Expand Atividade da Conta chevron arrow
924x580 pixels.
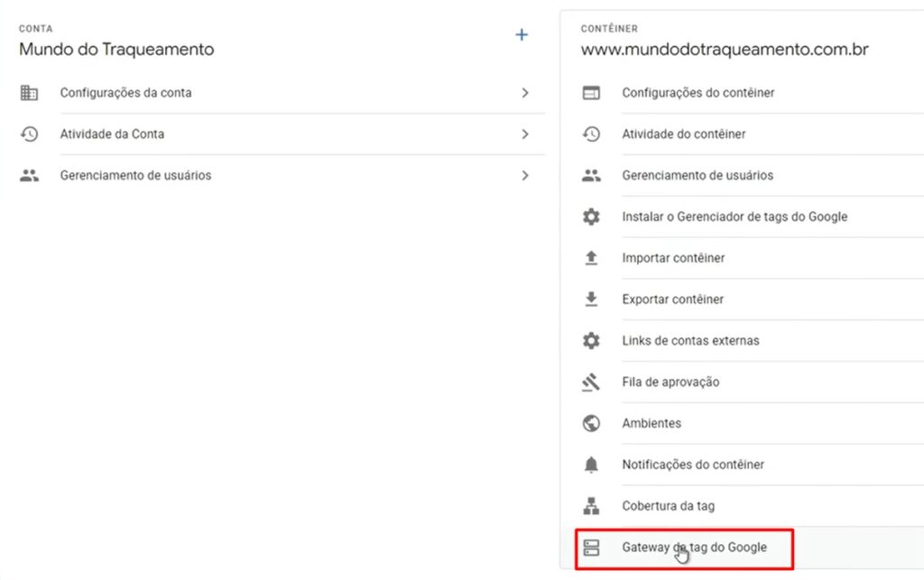point(525,134)
